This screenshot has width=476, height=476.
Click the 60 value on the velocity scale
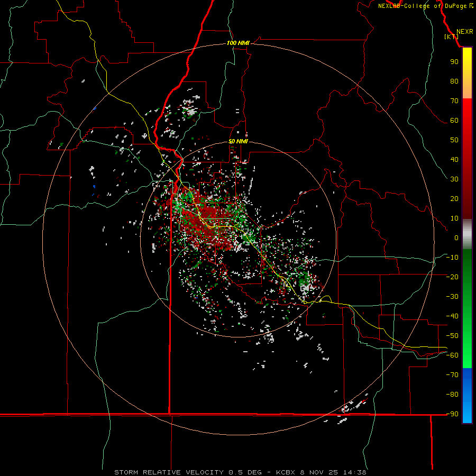pos(454,120)
